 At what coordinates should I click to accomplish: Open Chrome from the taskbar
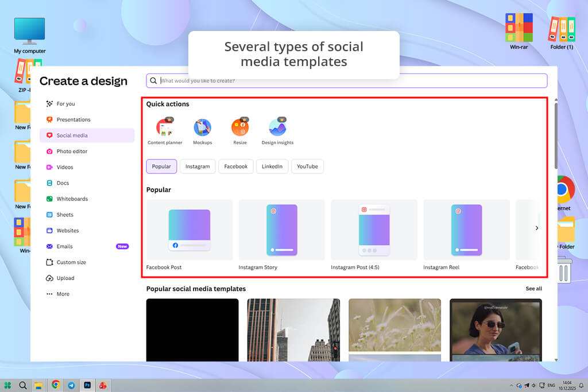point(56,385)
